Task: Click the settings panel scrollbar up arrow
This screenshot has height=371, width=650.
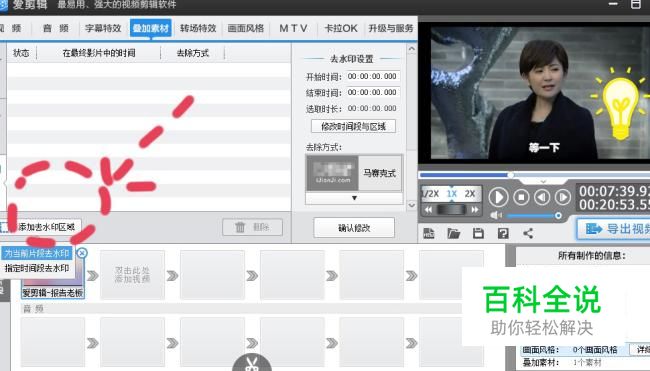Action: pyautogui.click(x=411, y=49)
